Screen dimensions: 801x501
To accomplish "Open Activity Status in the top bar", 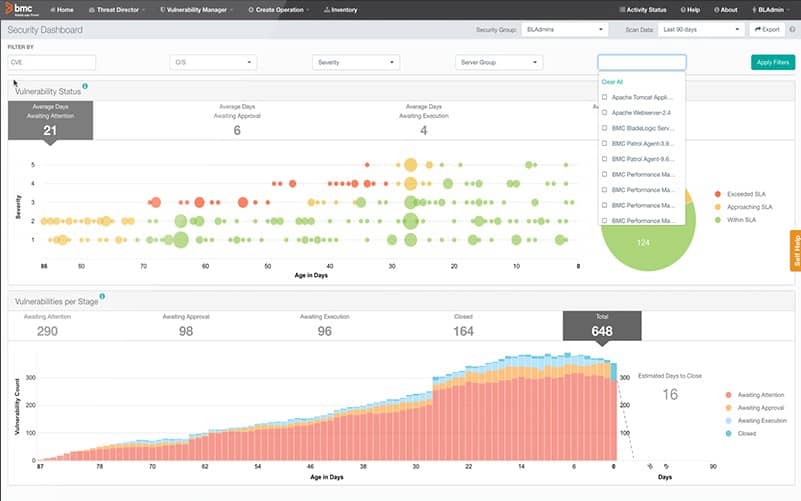I will [643, 10].
